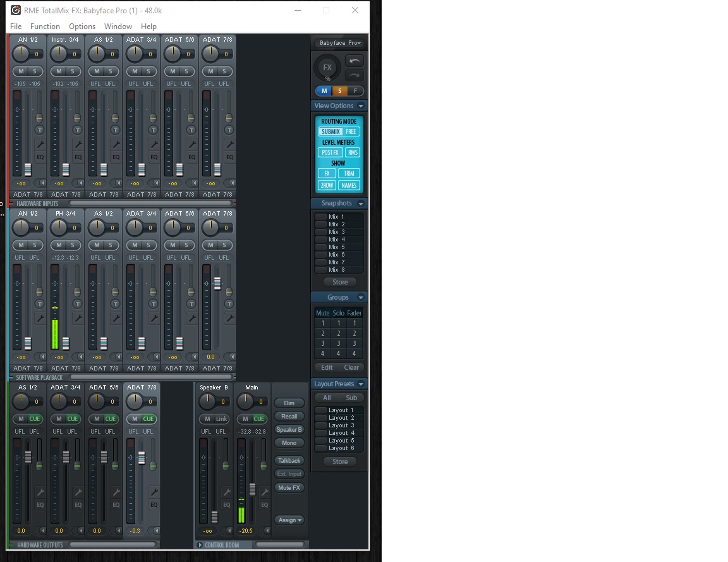Click Store under Snapshots

[340, 282]
